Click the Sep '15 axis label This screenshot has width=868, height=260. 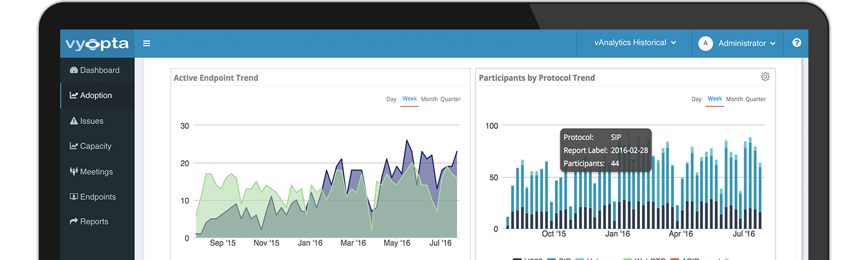pos(223,243)
